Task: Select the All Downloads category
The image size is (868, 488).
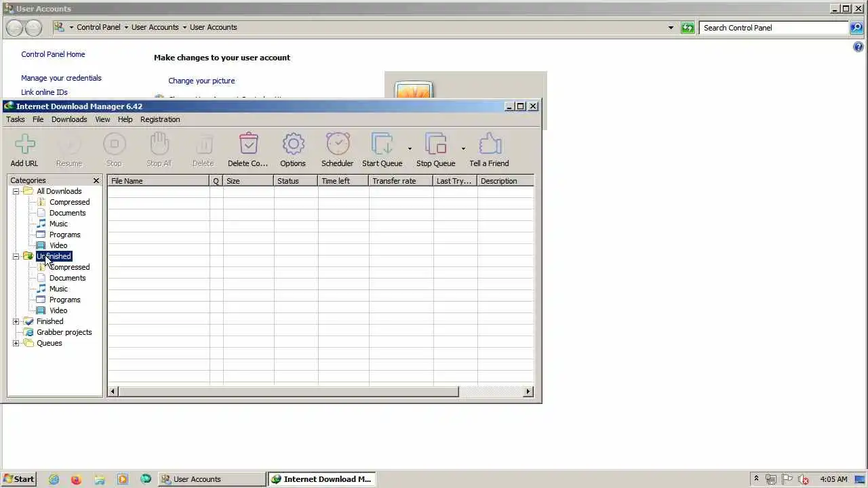Action: (59, 191)
